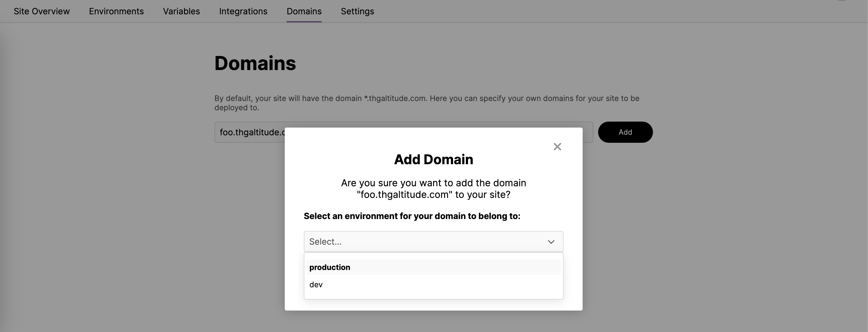Click the Add Domain dialog title
Viewport: 868px width, 332px height.
click(x=434, y=159)
